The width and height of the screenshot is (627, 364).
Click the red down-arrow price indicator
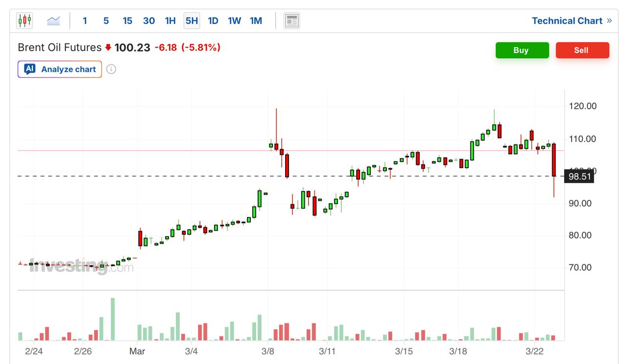click(108, 48)
